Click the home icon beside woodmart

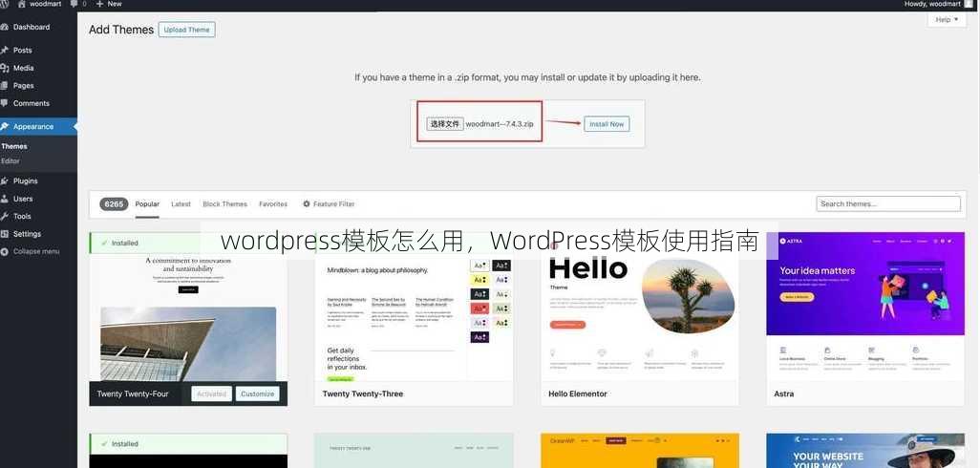pos(21,4)
